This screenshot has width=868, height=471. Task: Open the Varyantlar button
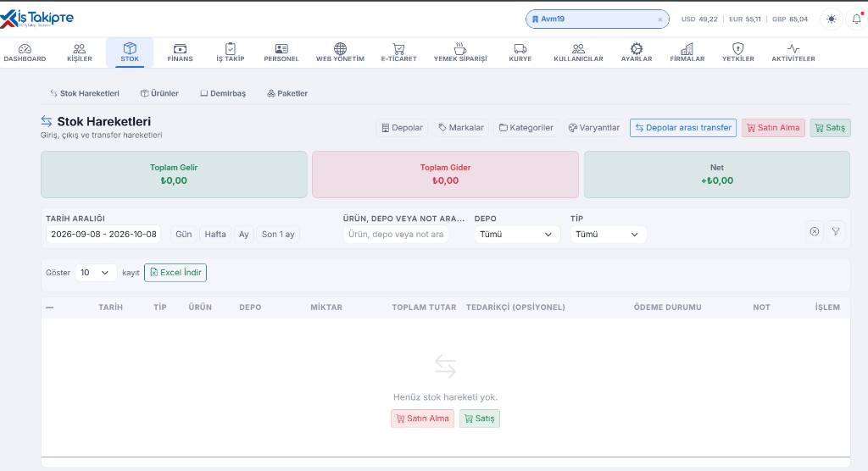coord(594,128)
